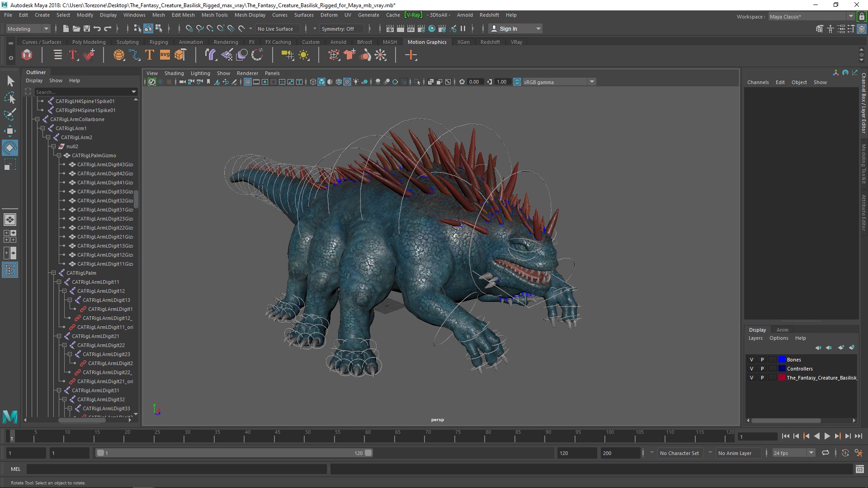Click the Outliner search field

coord(86,92)
